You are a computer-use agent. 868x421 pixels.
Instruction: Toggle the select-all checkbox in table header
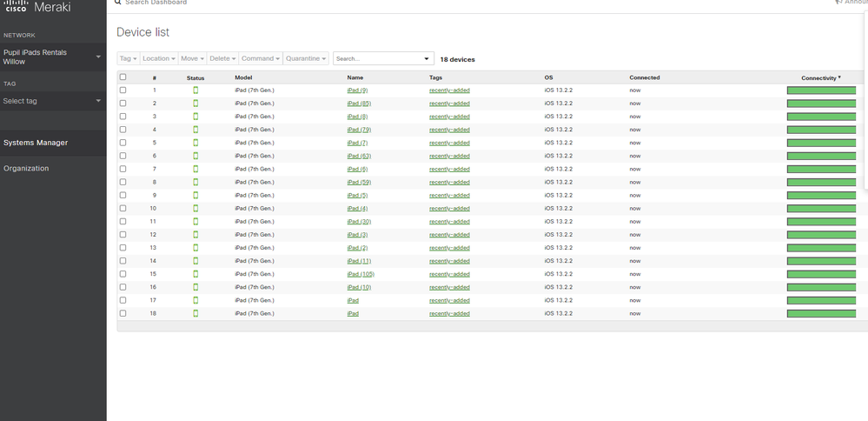click(x=123, y=77)
